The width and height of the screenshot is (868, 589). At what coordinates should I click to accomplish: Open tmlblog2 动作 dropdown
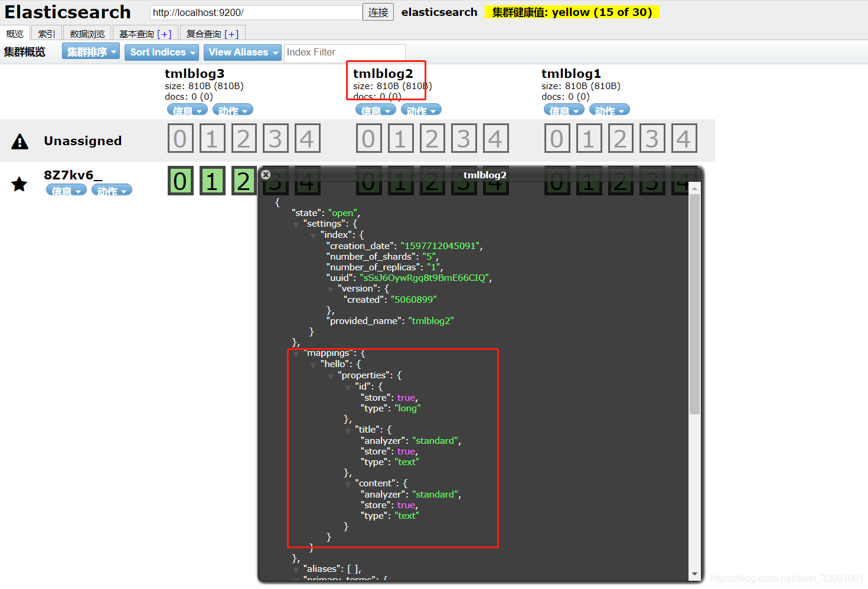pos(421,110)
